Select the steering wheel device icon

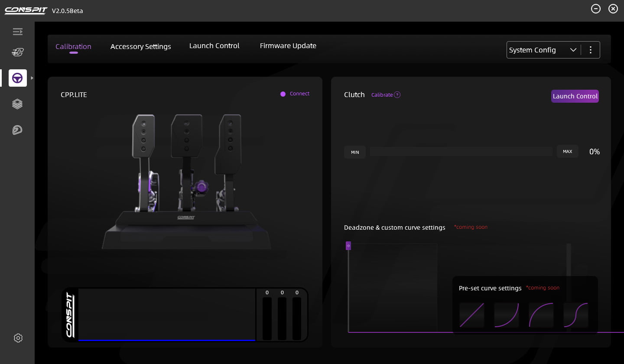click(x=17, y=78)
